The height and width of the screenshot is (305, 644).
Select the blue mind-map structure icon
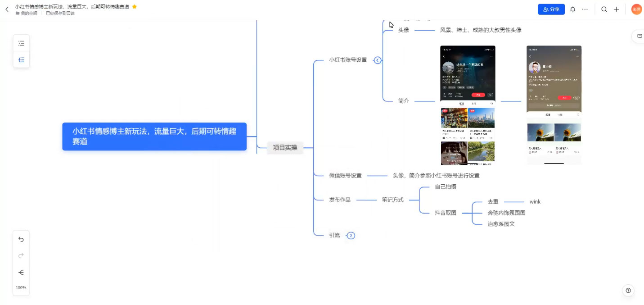click(21, 59)
